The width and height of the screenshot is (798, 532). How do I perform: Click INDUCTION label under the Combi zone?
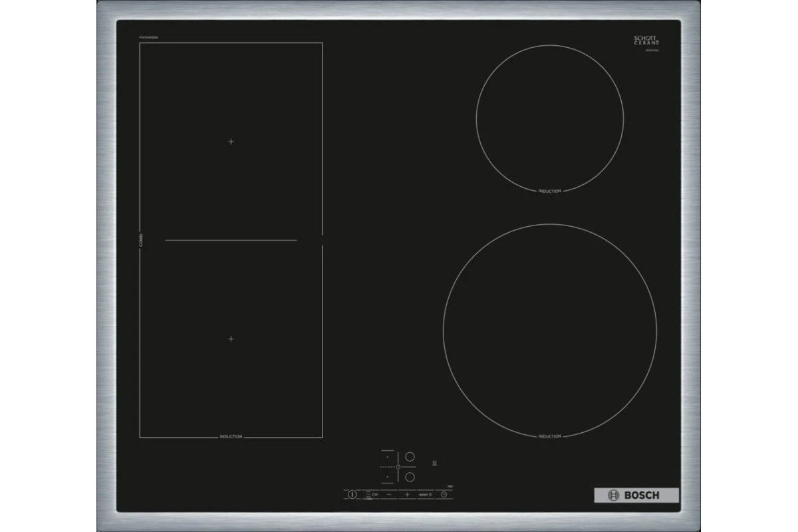click(x=231, y=437)
